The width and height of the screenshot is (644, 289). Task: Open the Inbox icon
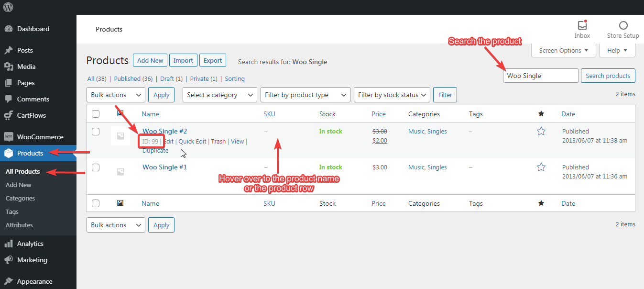582,25
